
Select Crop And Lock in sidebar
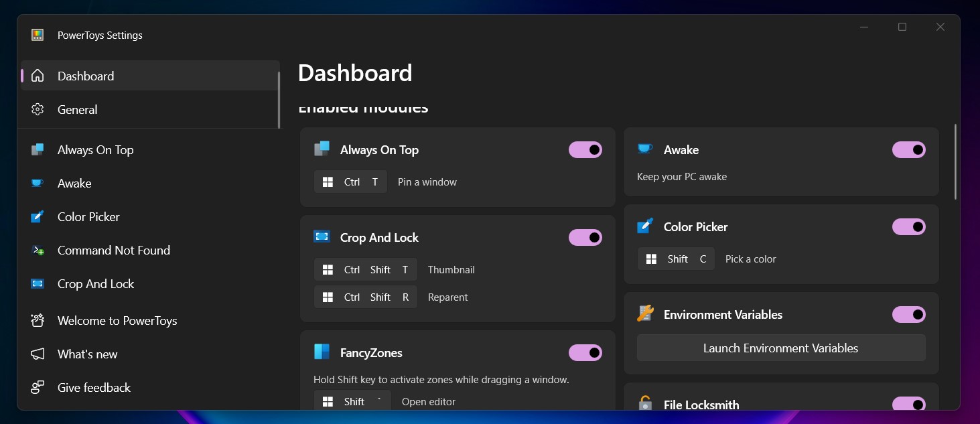click(x=150, y=283)
